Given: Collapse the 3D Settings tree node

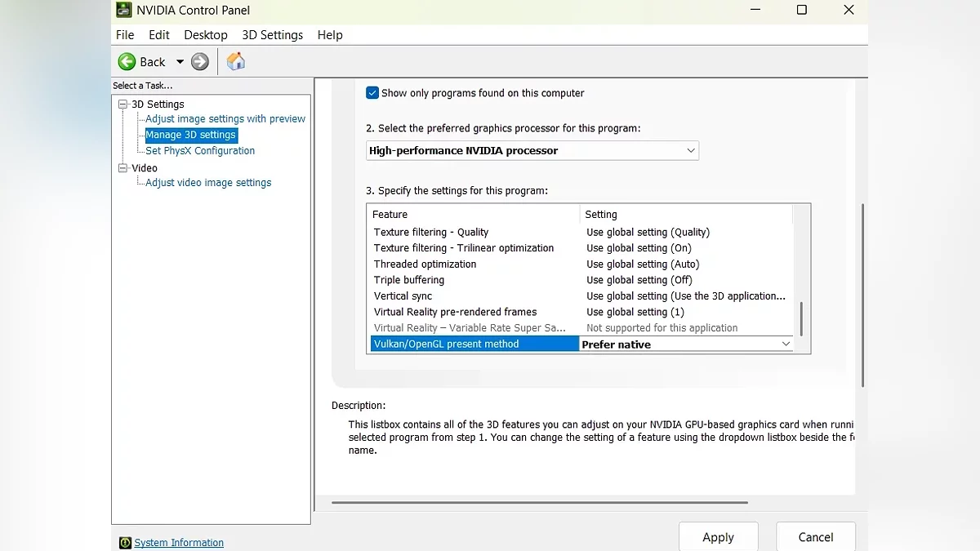Looking at the screenshot, I should [123, 104].
